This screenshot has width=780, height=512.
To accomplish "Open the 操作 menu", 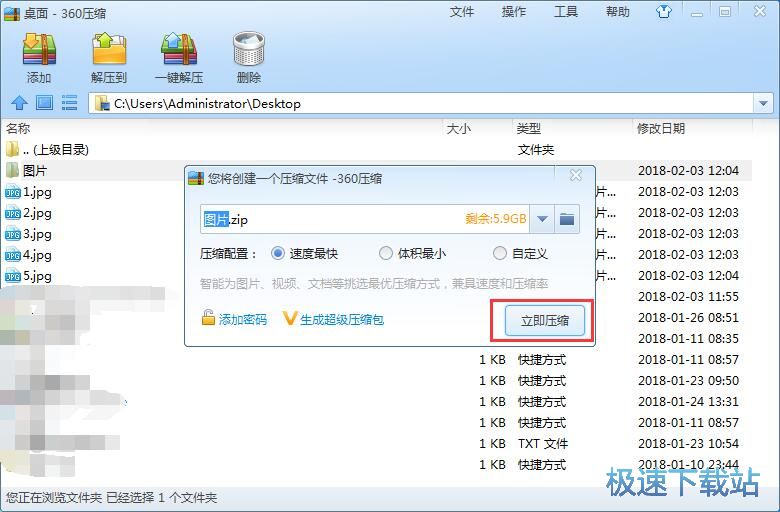I will [x=514, y=11].
